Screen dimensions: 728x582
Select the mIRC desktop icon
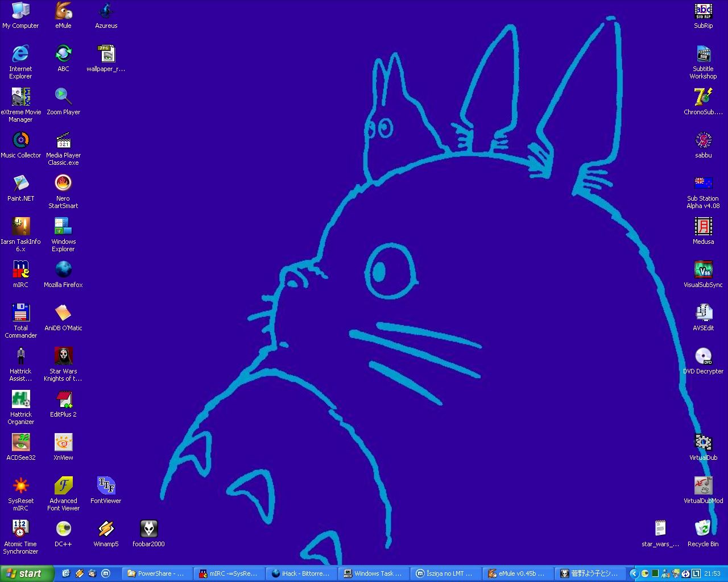[x=20, y=275]
